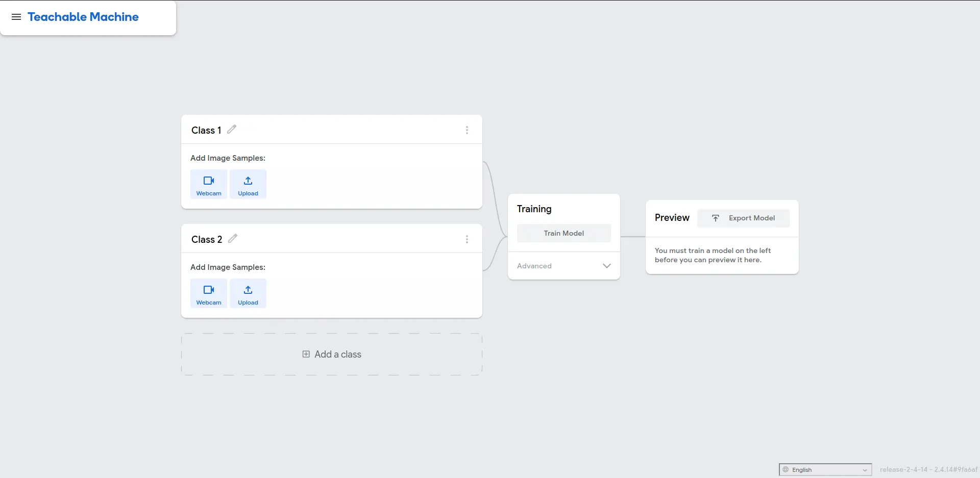Click Class 2 'Add Image Samples:' label
Screen dimensions: 980x478
tap(228, 267)
